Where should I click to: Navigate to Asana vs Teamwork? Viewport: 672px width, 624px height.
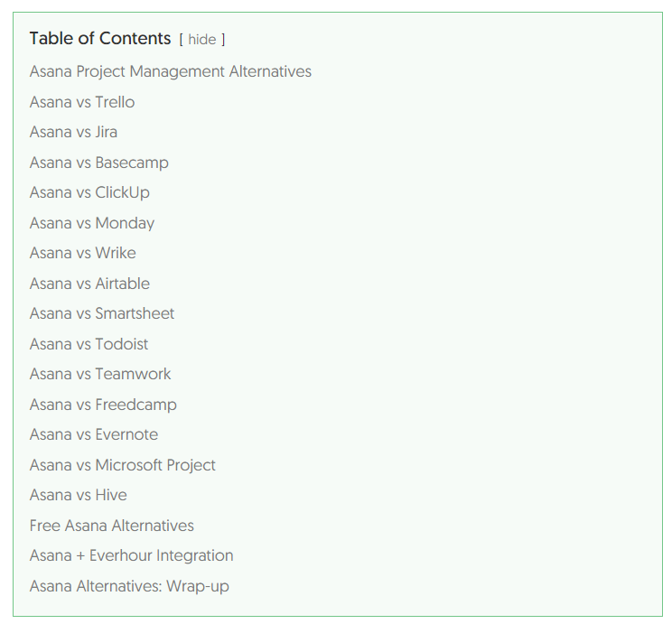tap(100, 374)
